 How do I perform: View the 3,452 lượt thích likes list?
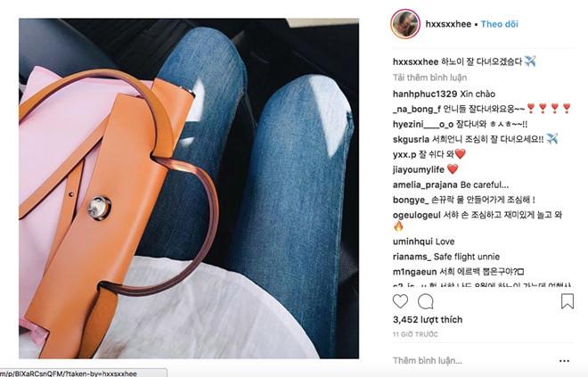coord(428,320)
